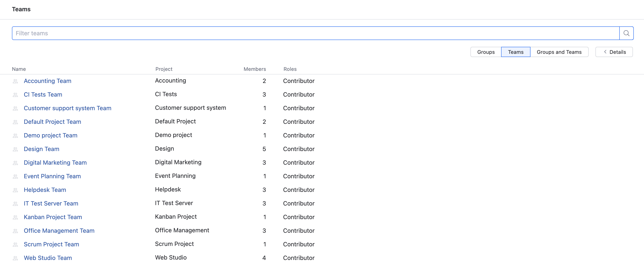The image size is (644, 274).
Task: Open the Digital Marketing Team link
Action: 55,163
